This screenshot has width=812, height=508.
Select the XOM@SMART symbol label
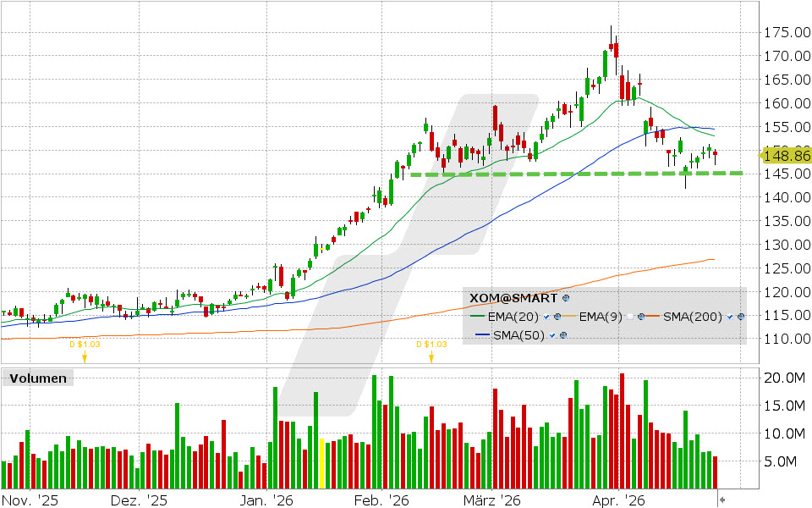(512, 298)
